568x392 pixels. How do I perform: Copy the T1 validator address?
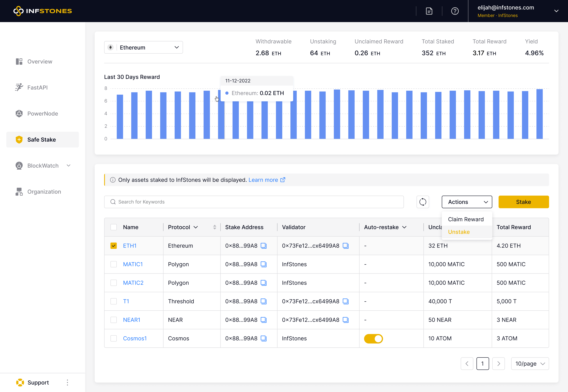click(345, 301)
